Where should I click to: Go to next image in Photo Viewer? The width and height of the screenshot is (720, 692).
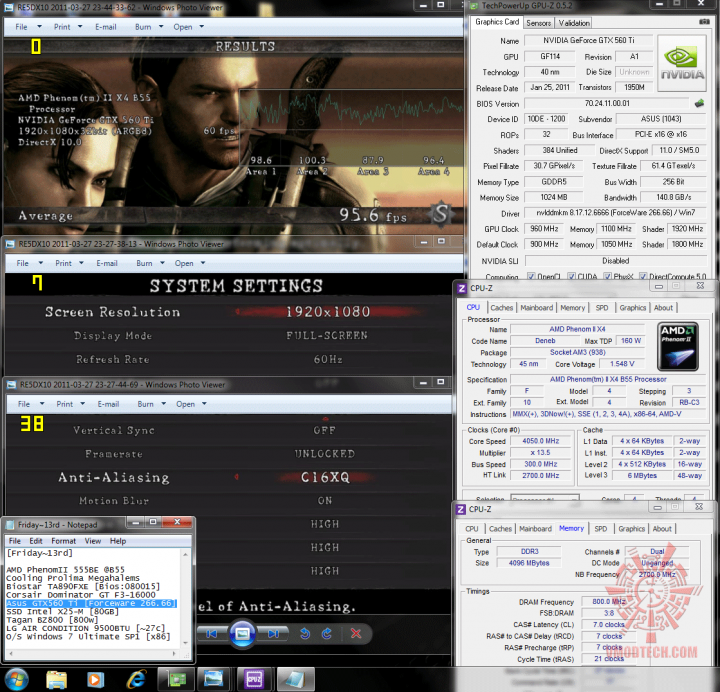pyautogui.click(x=273, y=634)
